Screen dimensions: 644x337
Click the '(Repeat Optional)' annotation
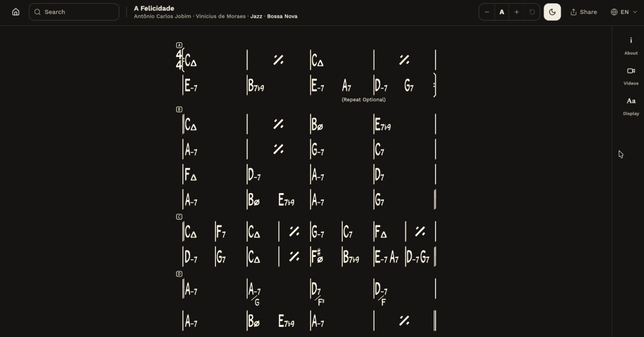tap(364, 100)
